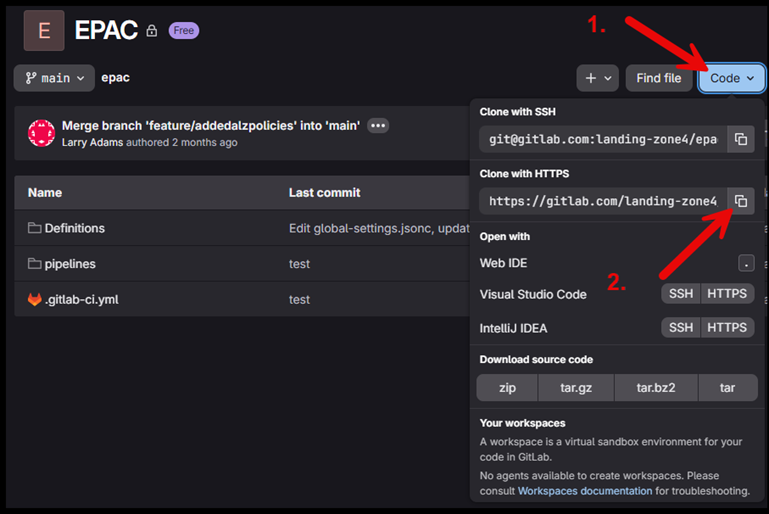769x514 pixels.
Task: Click the Web IDE period shortcut key
Action: click(746, 263)
